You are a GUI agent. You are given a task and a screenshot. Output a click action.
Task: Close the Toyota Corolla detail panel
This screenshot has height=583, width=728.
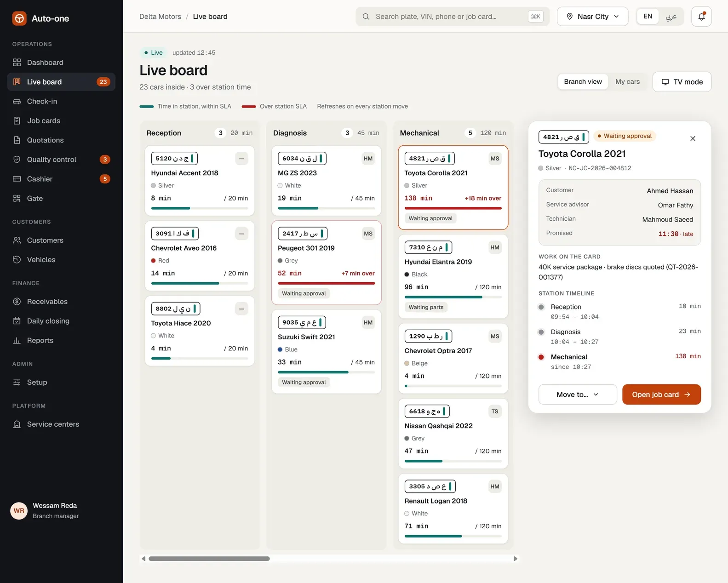(x=693, y=138)
